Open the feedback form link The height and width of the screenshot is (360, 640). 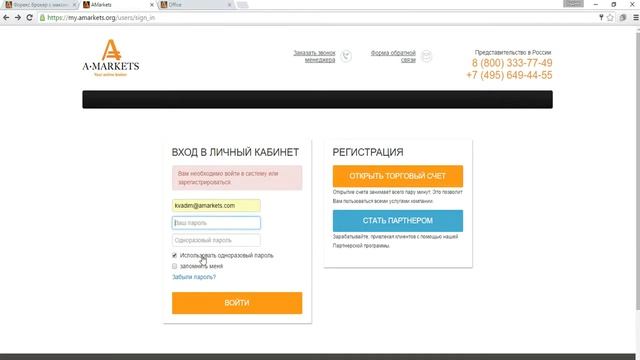393,56
